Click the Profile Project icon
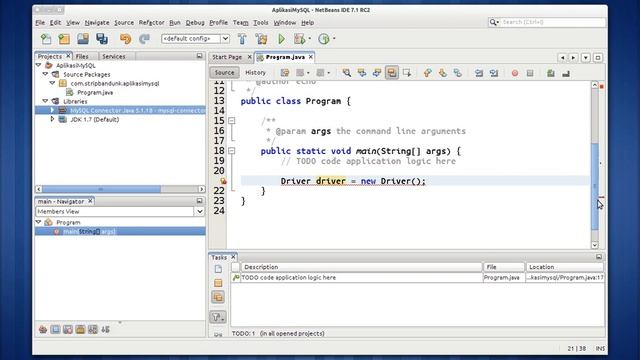Image resolution: width=640 pixels, height=360 pixels. pos(324,39)
